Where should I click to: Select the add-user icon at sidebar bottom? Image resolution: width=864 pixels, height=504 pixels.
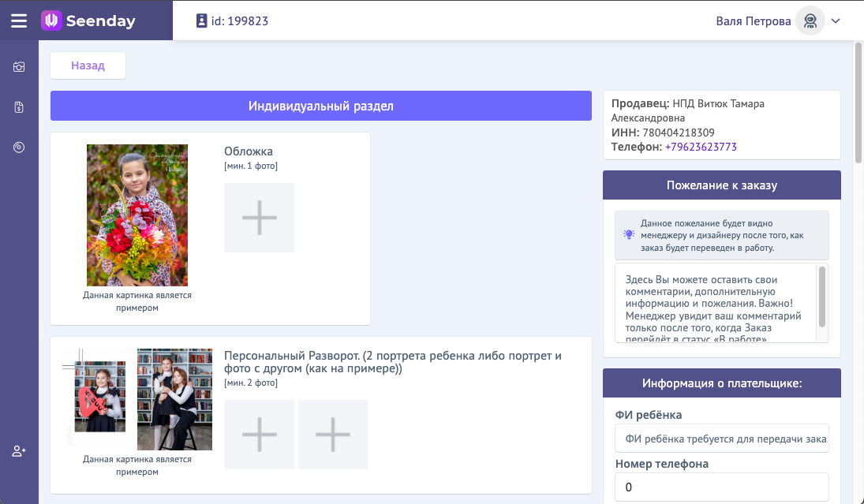(18, 451)
